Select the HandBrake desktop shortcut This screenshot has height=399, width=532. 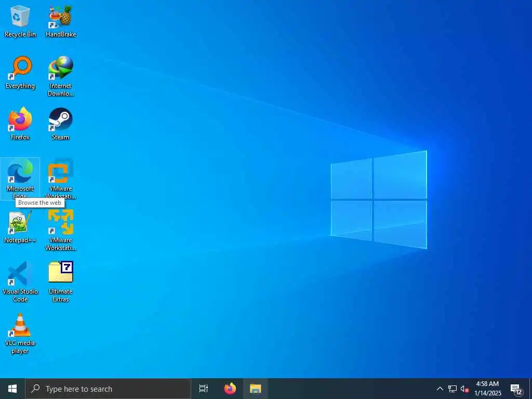[61, 21]
